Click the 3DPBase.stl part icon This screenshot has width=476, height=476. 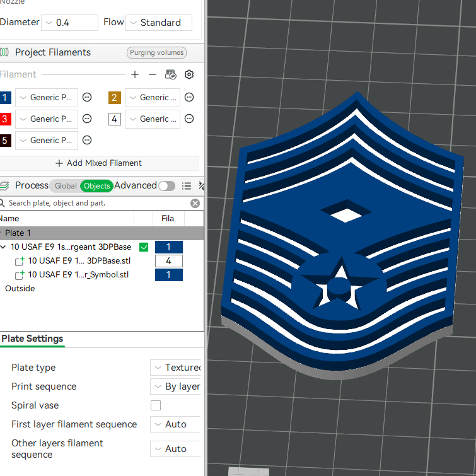click(20, 261)
